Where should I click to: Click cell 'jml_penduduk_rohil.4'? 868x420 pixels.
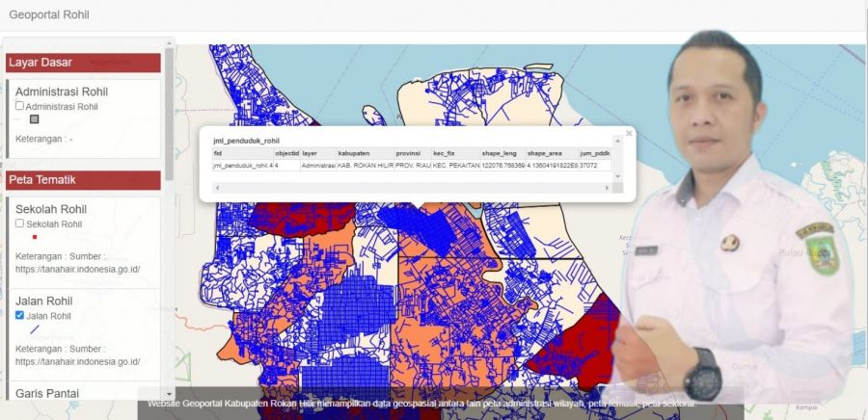click(242, 166)
